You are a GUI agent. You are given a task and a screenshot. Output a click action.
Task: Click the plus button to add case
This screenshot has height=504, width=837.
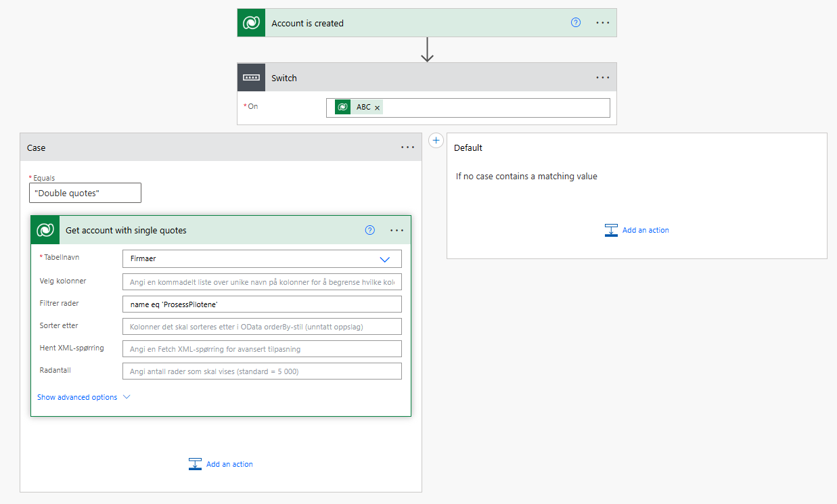point(436,141)
